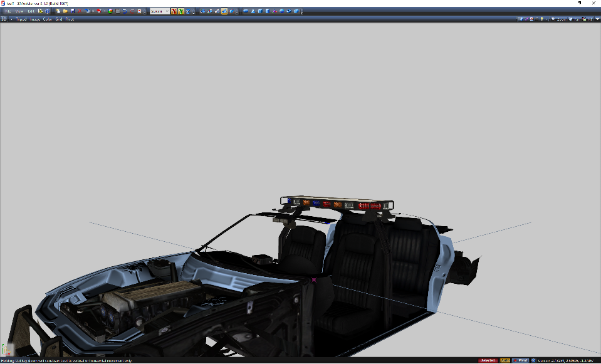Screen dimensions: 601x364
Task: Open the File menu
Action: click(8, 11)
